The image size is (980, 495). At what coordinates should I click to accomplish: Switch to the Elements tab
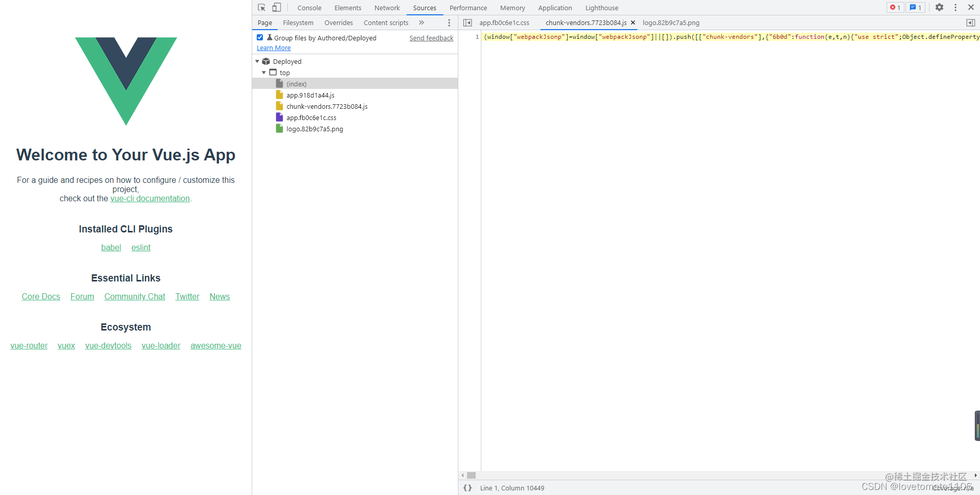348,8
